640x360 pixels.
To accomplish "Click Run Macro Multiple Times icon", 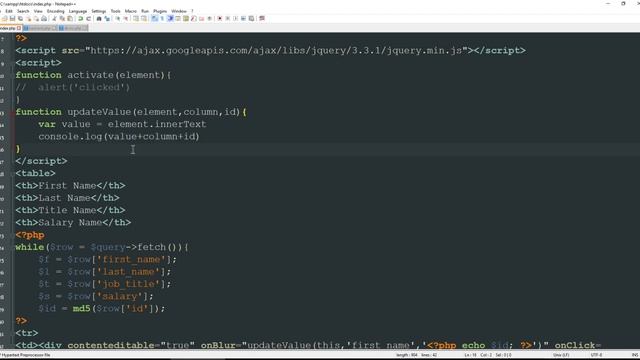I will (244, 18).
